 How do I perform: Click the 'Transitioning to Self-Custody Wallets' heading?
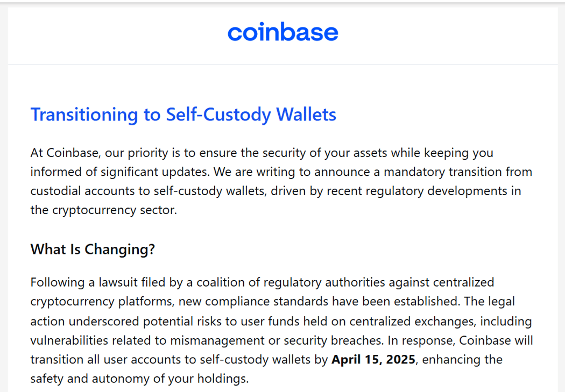click(x=183, y=115)
